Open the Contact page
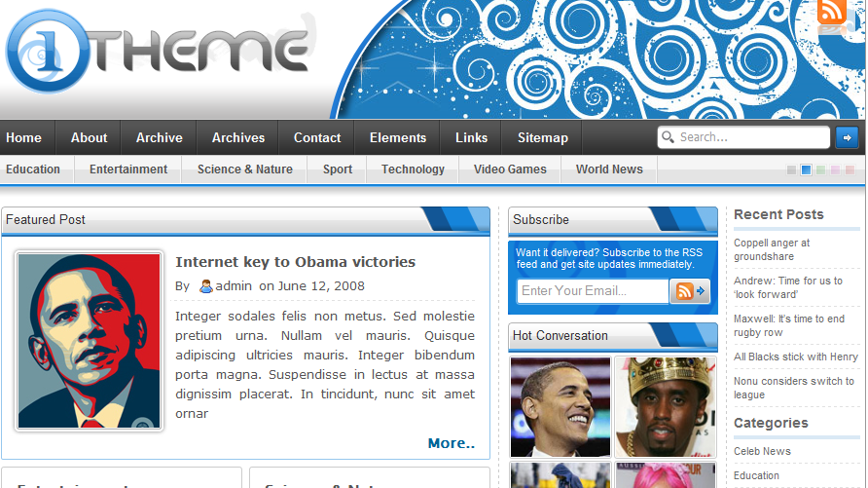 (316, 138)
